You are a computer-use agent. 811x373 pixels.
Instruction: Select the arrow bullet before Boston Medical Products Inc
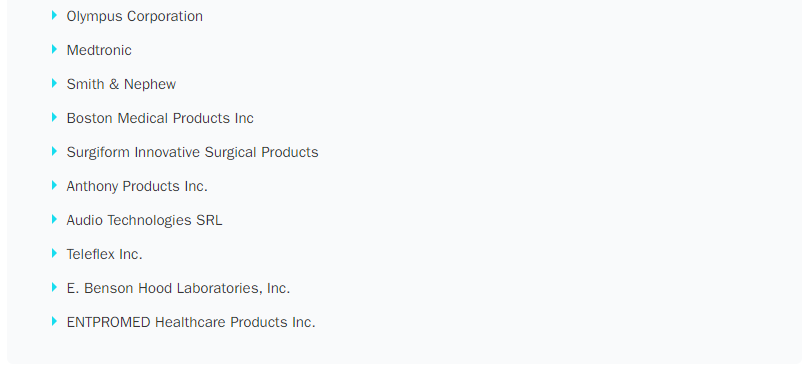pos(54,117)
